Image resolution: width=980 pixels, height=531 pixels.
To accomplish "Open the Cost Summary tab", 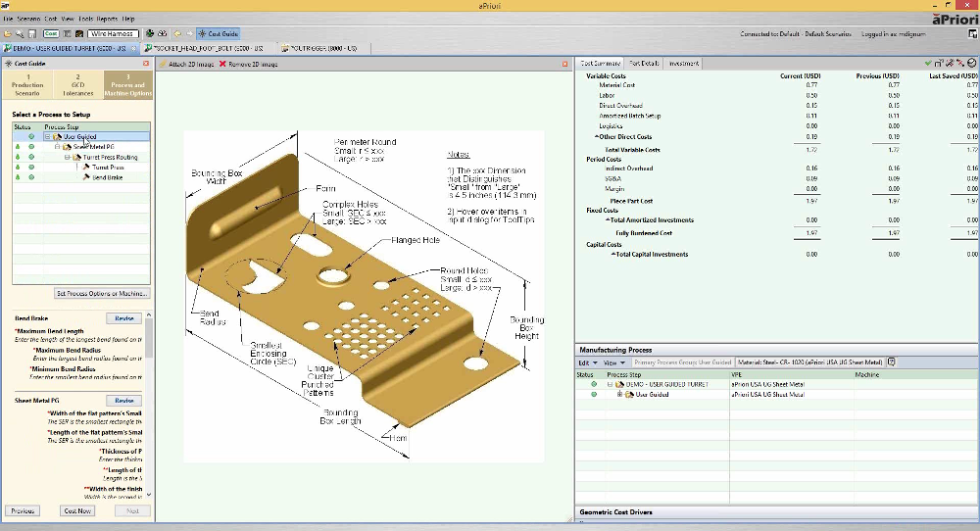I will [600, 63].
